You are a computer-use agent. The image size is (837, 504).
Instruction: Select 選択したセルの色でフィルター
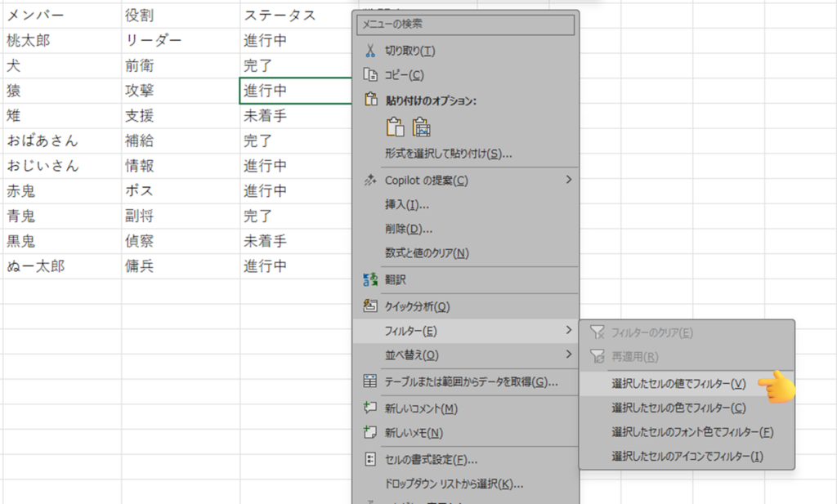[x=678, y=408]
